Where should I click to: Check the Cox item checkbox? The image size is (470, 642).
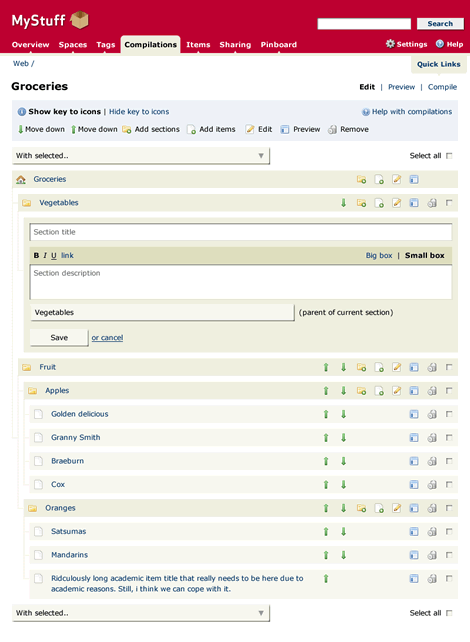point(449,484)
